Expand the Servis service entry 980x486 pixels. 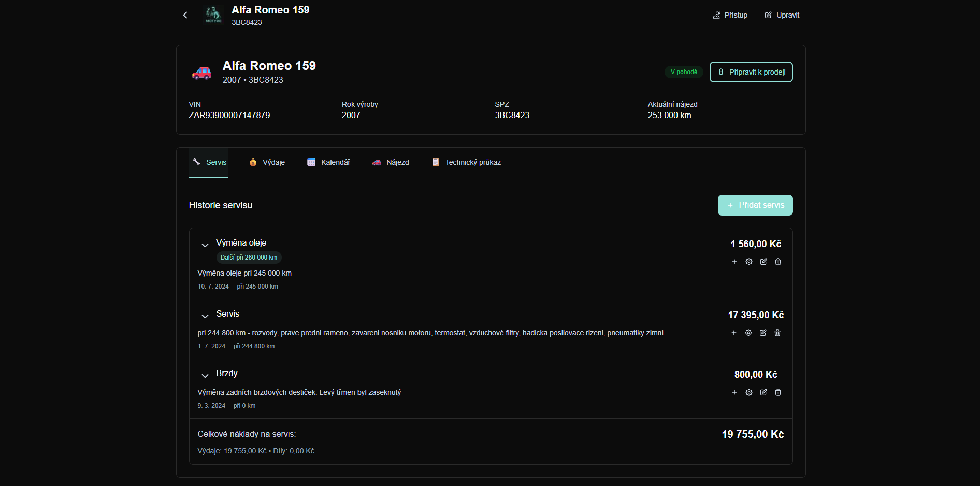(x=205, y=316)
